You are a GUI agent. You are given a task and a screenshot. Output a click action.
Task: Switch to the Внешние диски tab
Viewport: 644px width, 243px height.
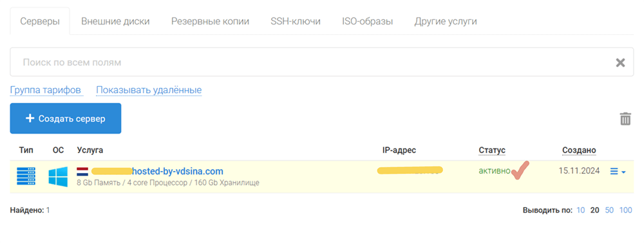tap(115, 21)
